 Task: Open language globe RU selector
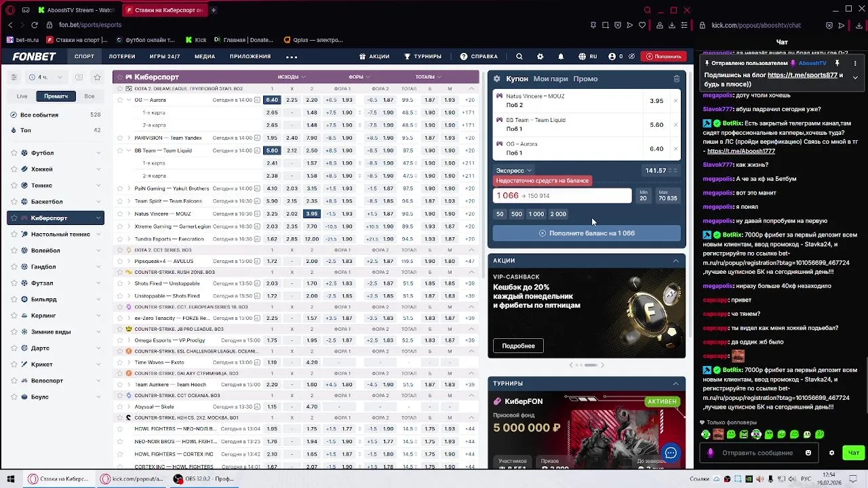pos(587,56)
